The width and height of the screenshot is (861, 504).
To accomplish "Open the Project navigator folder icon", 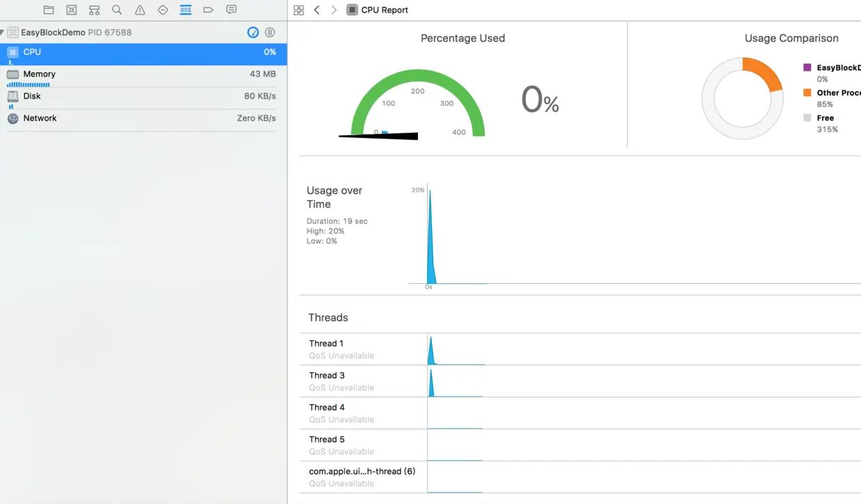I will [x=49, y=10].
